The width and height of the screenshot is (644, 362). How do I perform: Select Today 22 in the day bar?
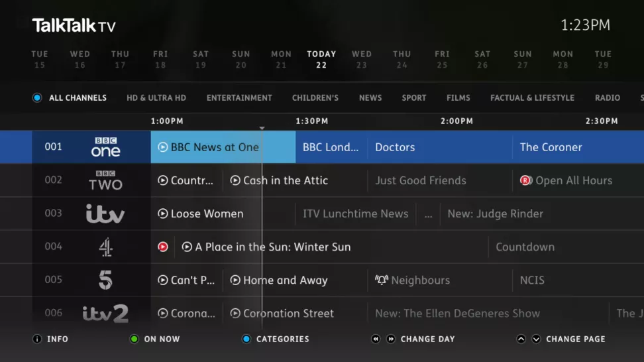coord(321,60)
